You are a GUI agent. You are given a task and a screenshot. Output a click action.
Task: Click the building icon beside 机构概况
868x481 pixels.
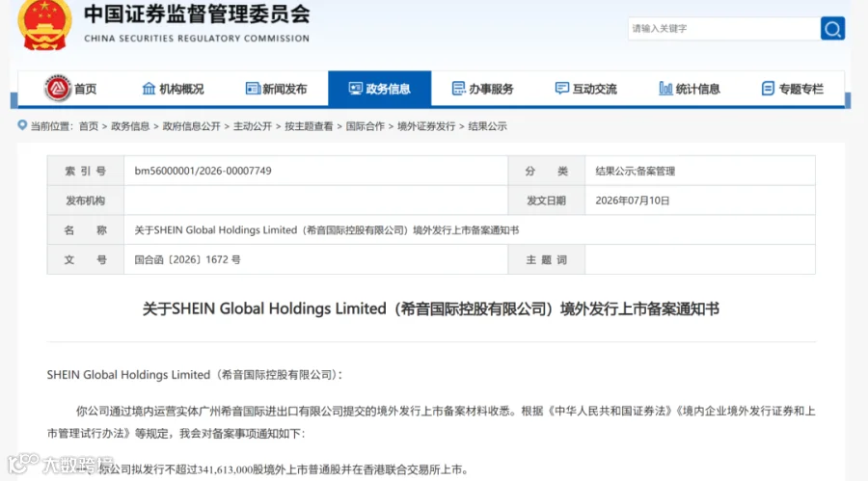pyautogui.click(x=149, y=89)
